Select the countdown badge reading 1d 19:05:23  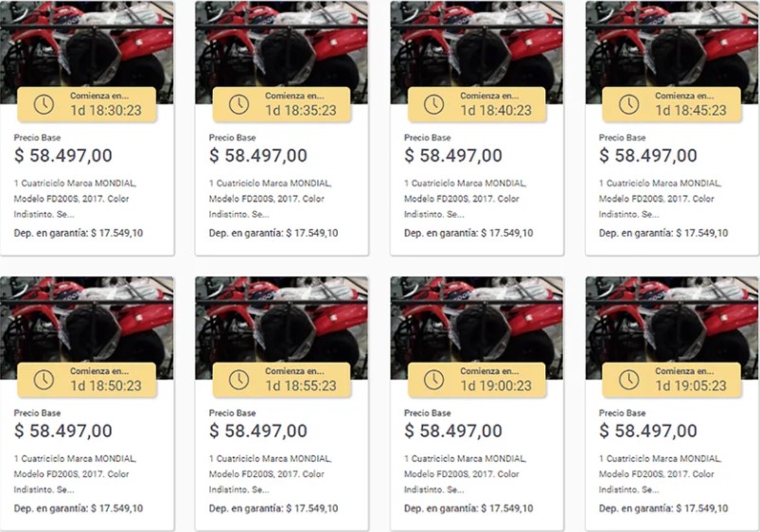tap(672, 380)
